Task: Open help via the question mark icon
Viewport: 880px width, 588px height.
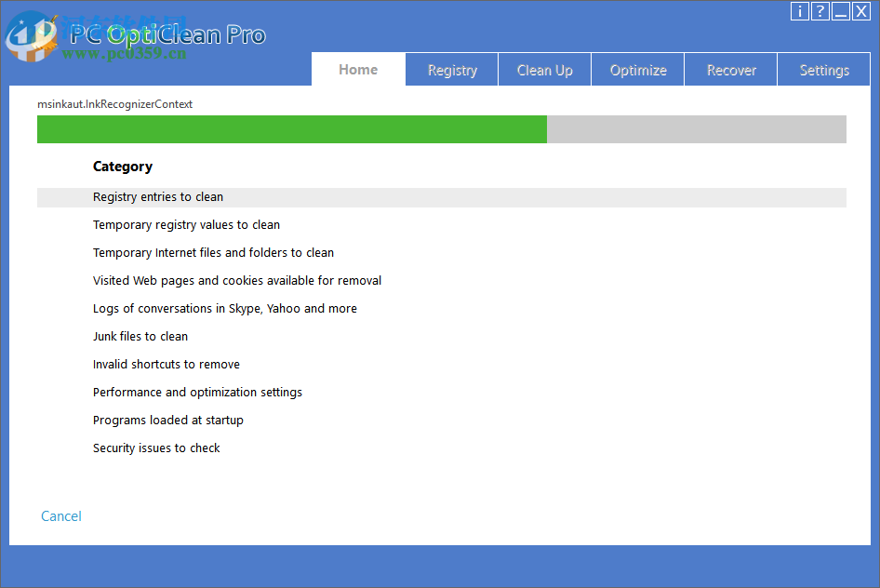Action: 820,11
